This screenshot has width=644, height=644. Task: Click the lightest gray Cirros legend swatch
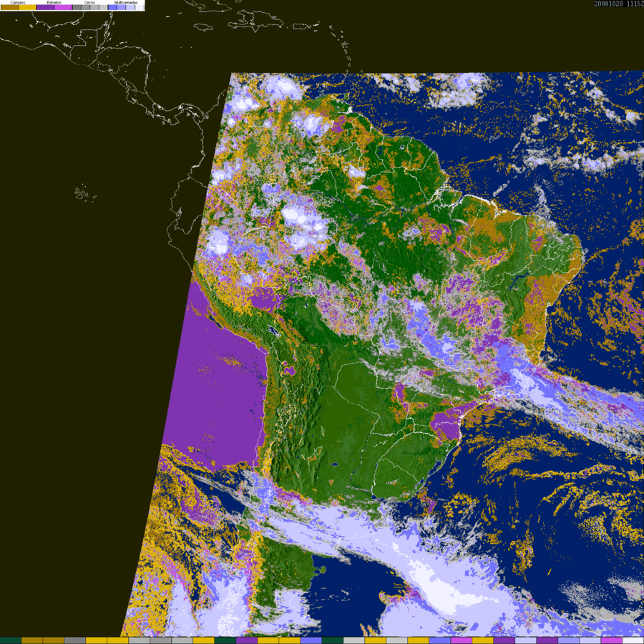tap(103, 7)
